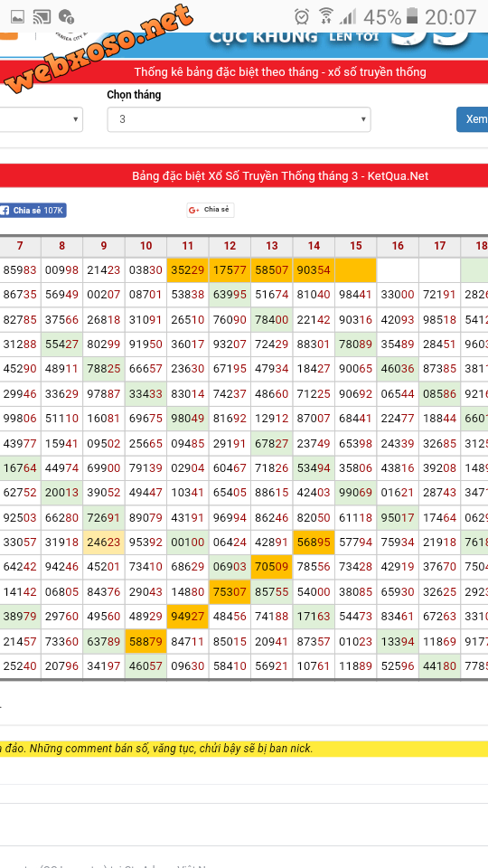Viewport: 488px width, 868px height.
Task: Tap the cast screen status icon
Action: pos(42,16)
